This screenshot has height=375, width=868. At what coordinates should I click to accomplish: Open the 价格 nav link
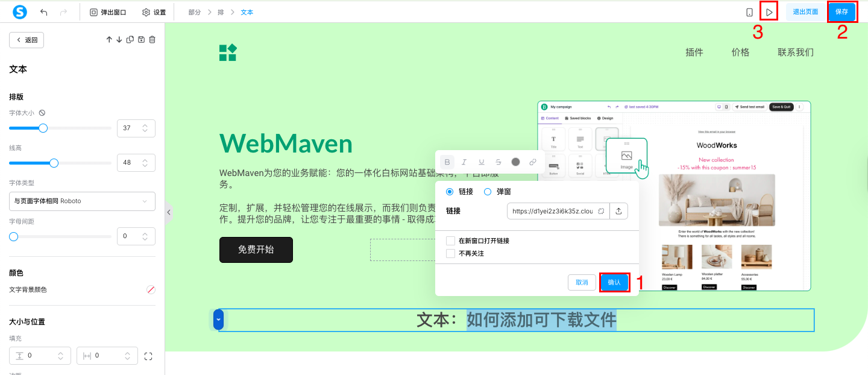pyautogui.click(x=740, y=52)
